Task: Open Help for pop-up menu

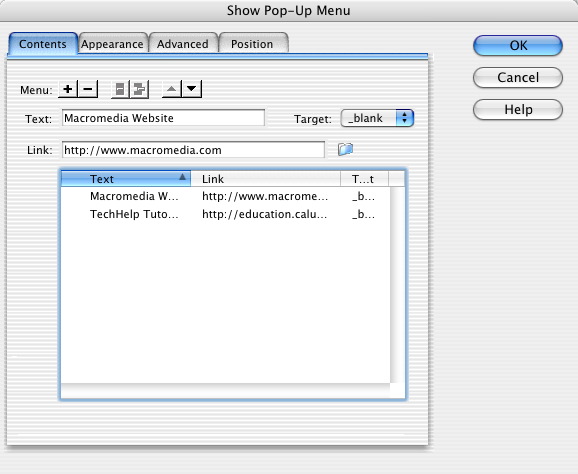Action: coord(518,109)
